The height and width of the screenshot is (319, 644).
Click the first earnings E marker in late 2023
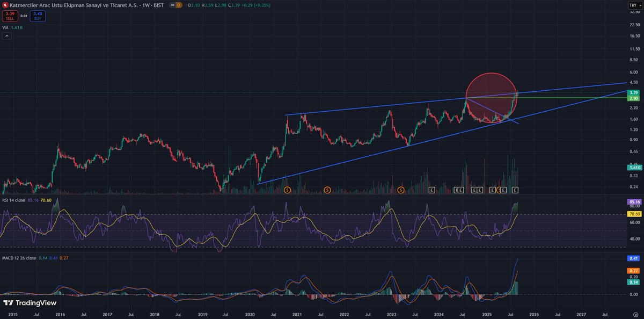tap(431, 190)
